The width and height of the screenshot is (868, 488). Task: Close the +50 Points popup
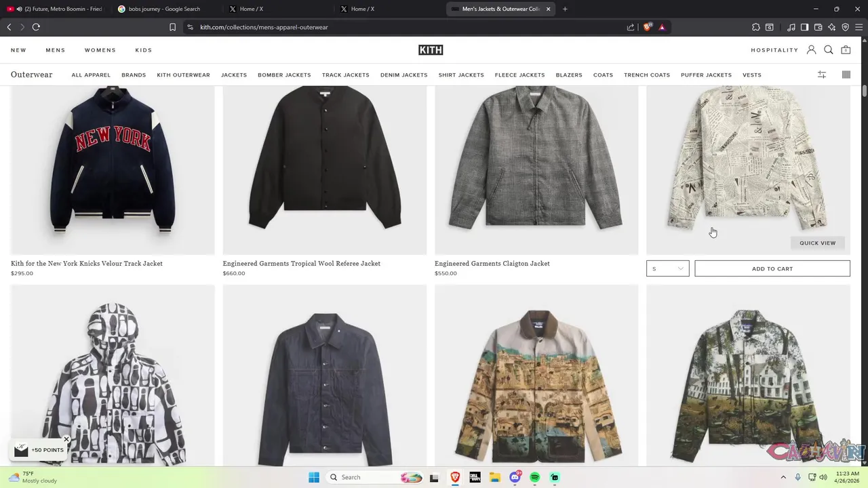[x=66, y=439]
